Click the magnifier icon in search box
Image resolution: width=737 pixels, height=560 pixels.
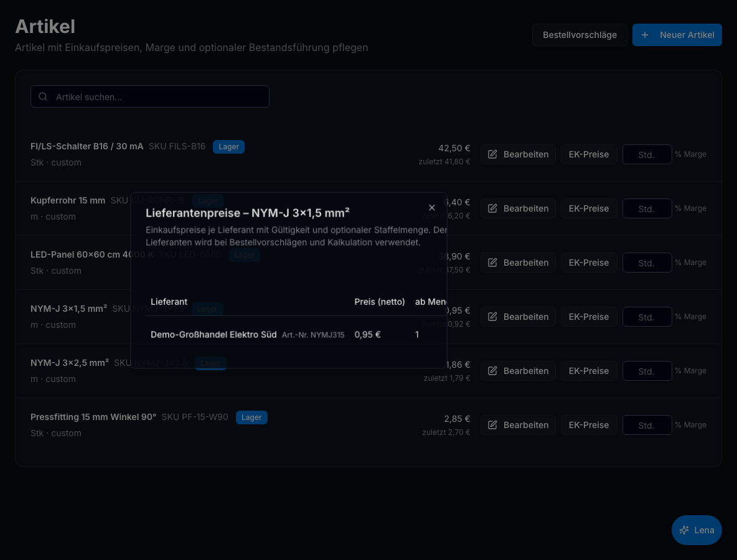43,96
